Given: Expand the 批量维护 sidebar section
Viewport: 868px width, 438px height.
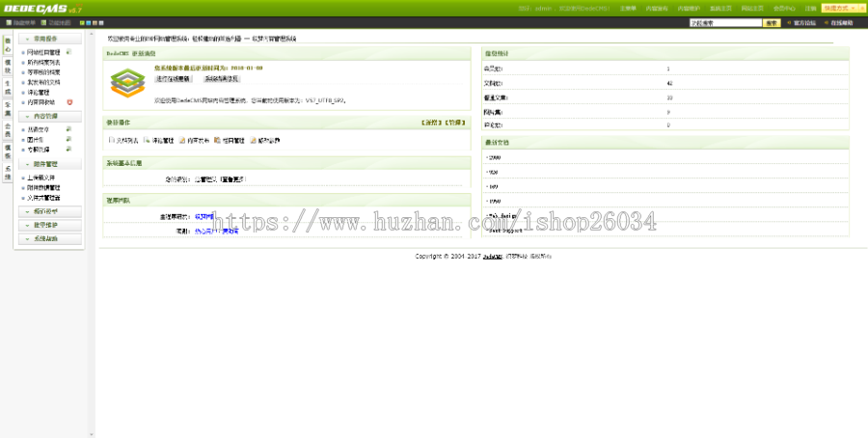Looking at the screenshot, I should coord(50,226).
